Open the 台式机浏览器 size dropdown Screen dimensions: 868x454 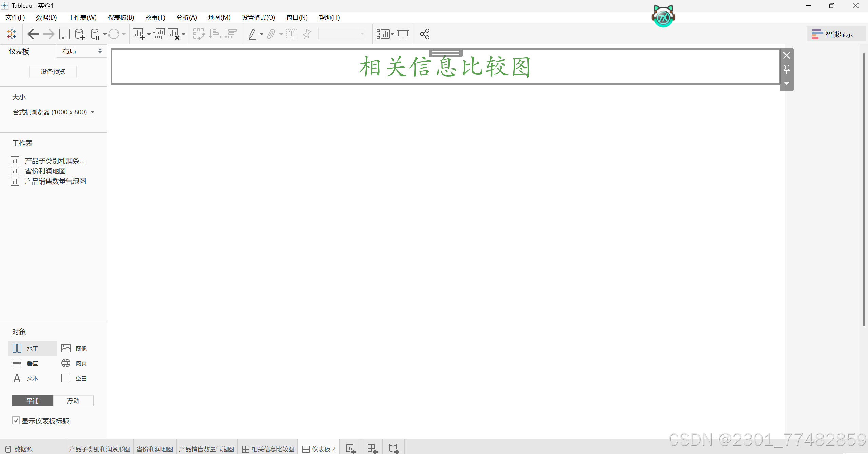pos(53,112)
